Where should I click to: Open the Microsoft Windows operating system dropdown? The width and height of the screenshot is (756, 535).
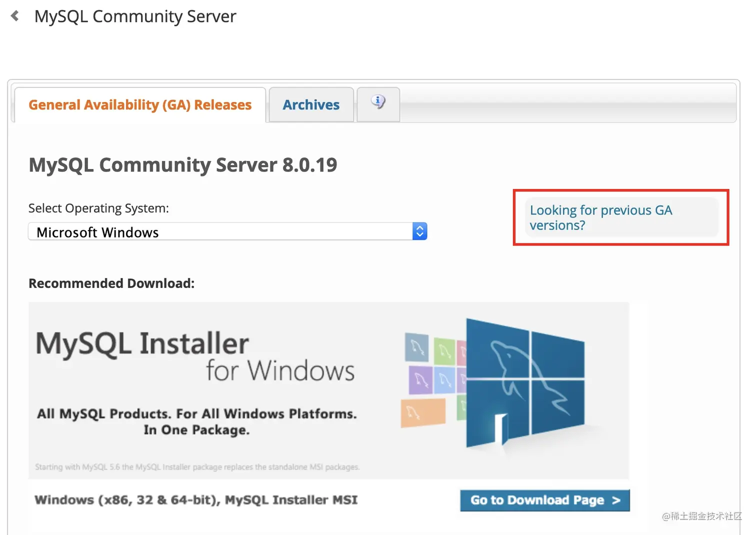tap(227, 231)
